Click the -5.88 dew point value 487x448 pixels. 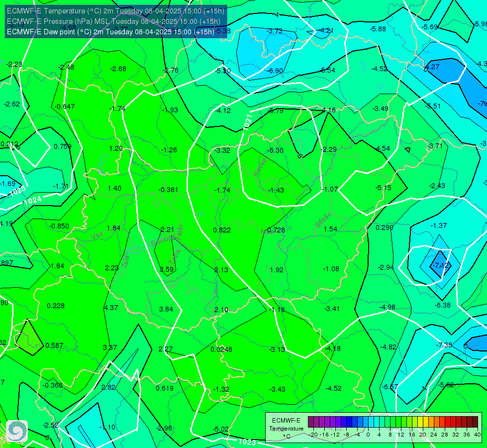(x=378, y=29)
